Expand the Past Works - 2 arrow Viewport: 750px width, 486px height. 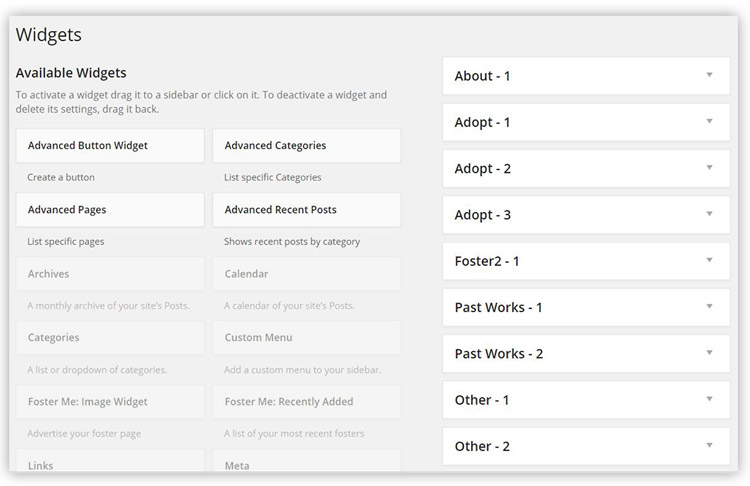tap(709, 353)
